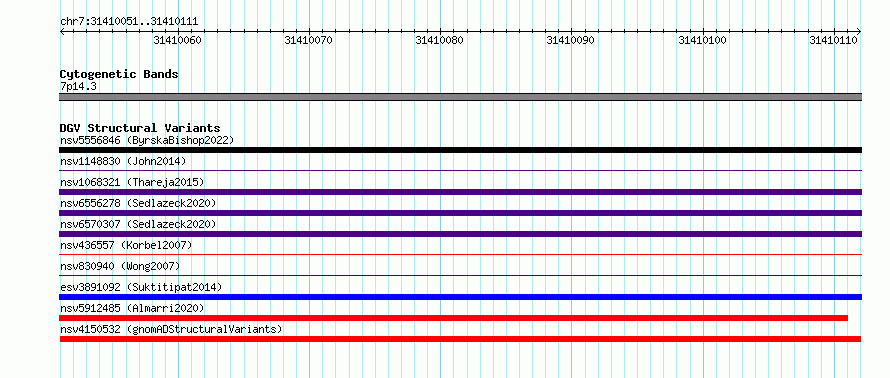Click the nsv830940 (Wong2007) label
The height and width of the screenshot is (378, 890).
(x=120, y=266)
